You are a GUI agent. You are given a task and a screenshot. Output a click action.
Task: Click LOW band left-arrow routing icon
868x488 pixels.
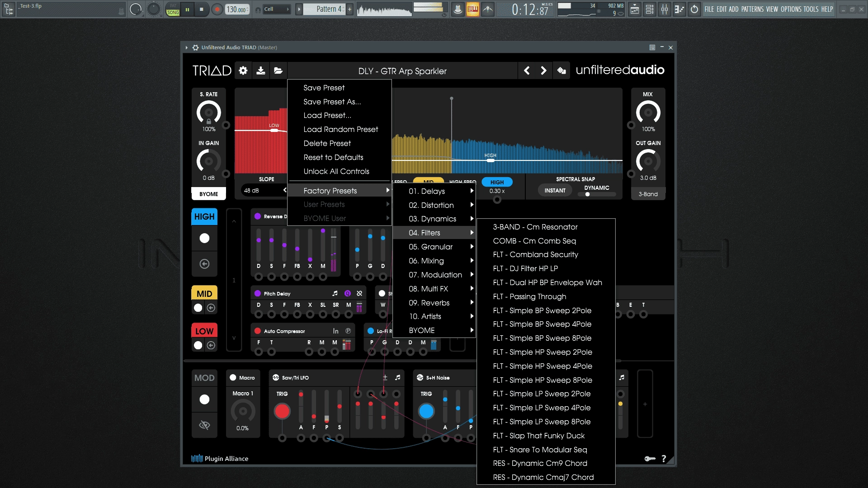tap(211, 345)
